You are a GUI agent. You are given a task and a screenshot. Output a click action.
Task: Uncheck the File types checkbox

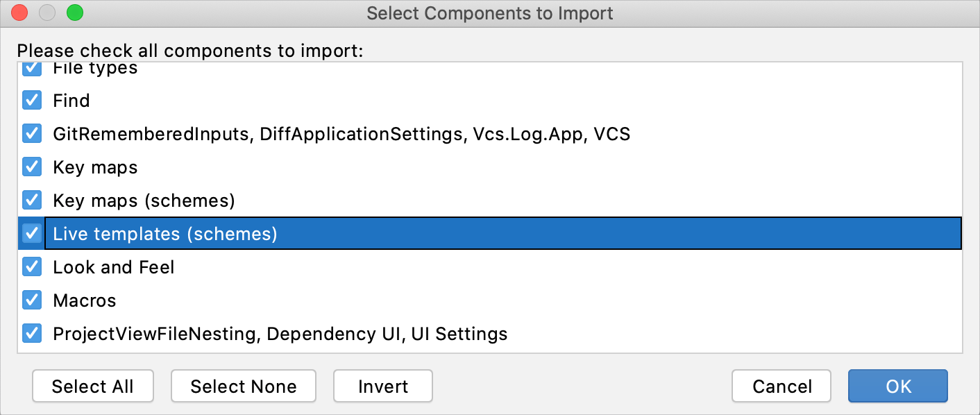[x=31, y=67]
